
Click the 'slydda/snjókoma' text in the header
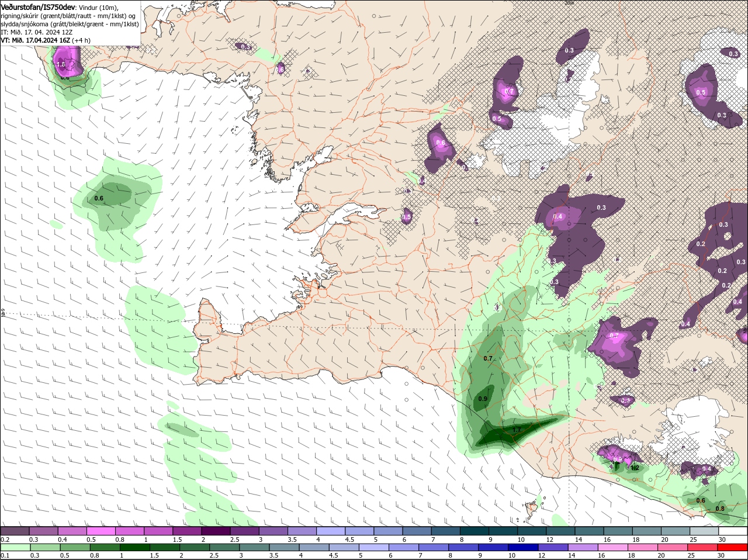[24, 24]
